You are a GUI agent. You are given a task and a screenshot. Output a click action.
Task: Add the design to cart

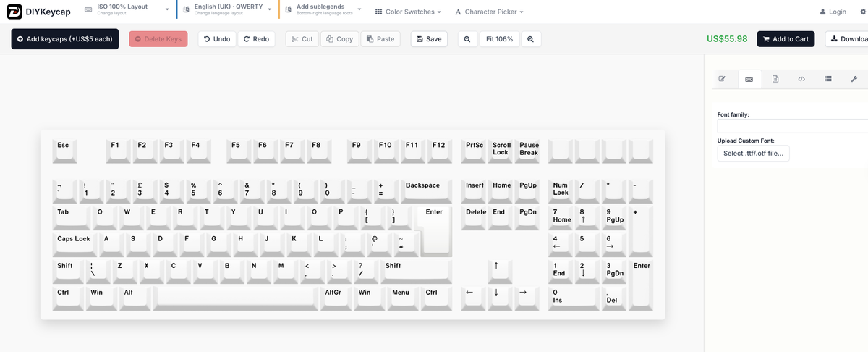[x=786, y=39]
